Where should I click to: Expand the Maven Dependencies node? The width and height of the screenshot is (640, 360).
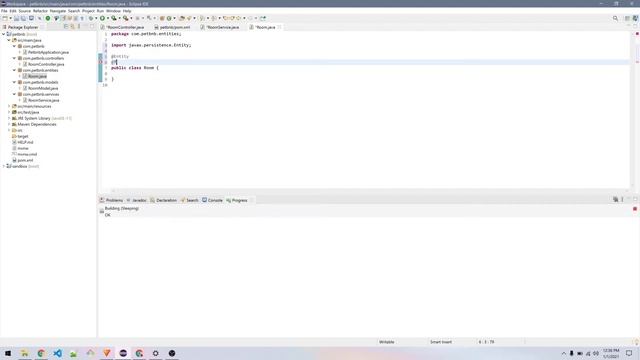point(9,124)
